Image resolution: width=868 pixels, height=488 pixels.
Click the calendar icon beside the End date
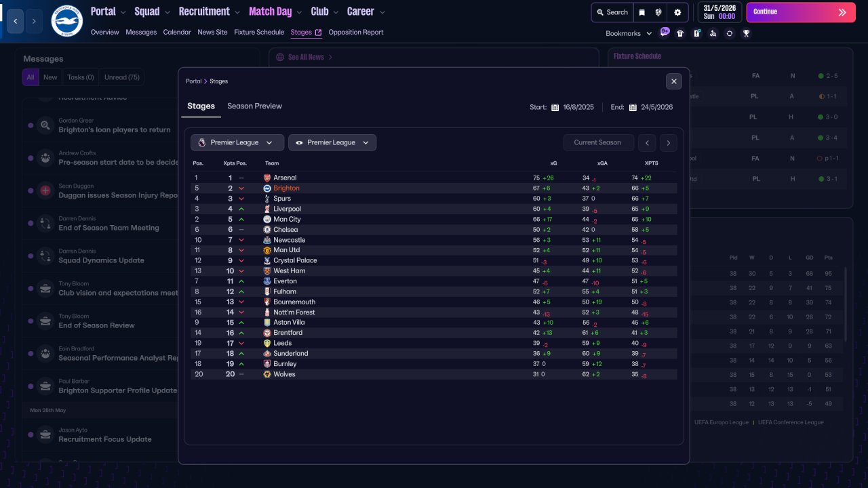click(633, 107)
